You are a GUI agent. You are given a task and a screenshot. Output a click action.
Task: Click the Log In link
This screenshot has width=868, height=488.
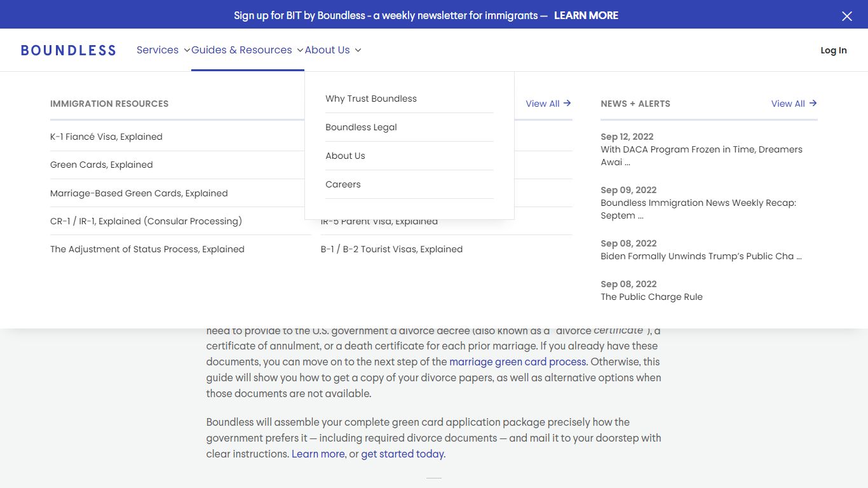click(x=834, y=50)
